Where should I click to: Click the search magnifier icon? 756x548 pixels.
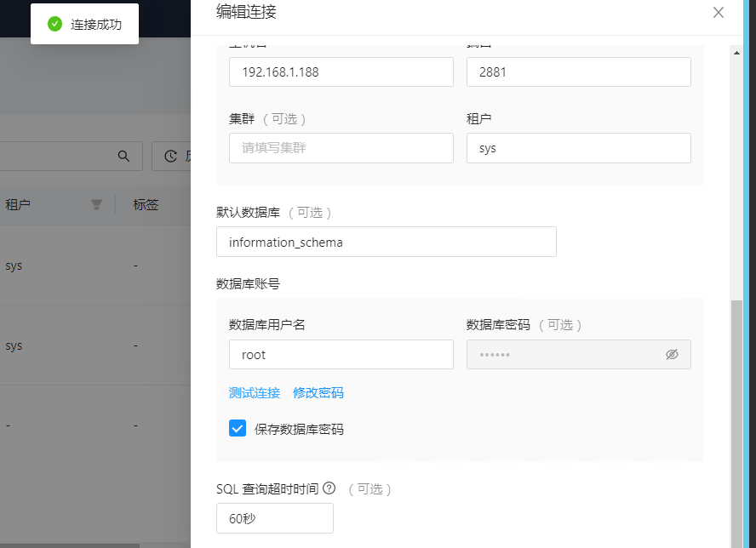123,156
